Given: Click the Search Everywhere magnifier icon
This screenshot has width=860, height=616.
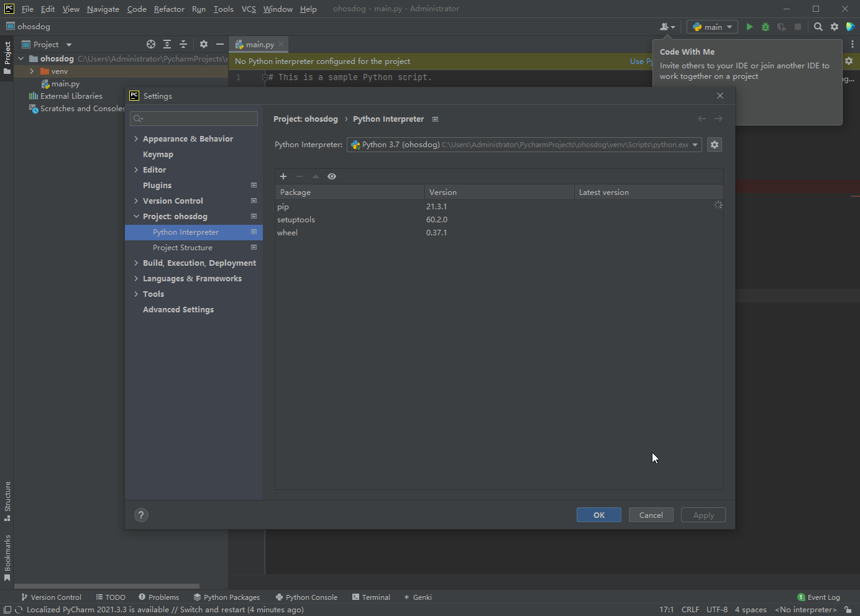Looking at the screenshot, I should click(818, 27).
